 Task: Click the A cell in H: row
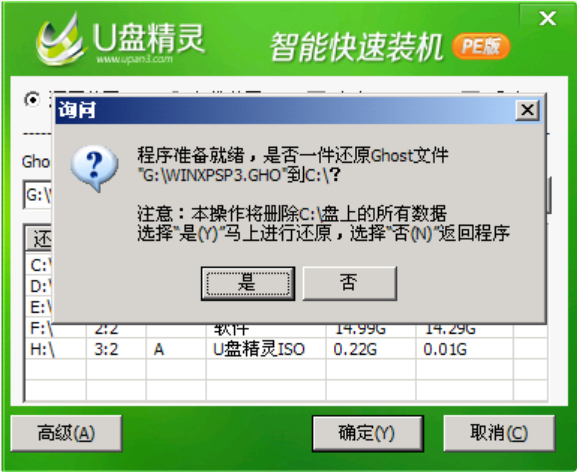tap(159, 349)
